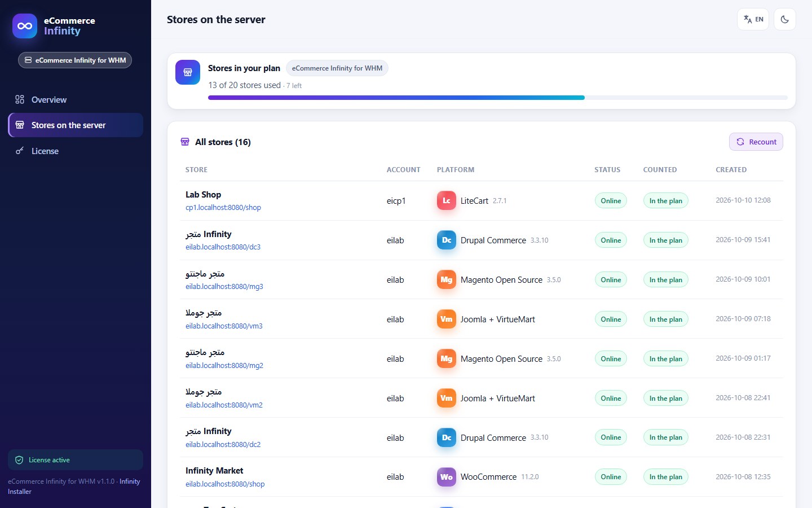Click the STORE column header
Screen dimensions: 812x508
(x=196, y=170)
